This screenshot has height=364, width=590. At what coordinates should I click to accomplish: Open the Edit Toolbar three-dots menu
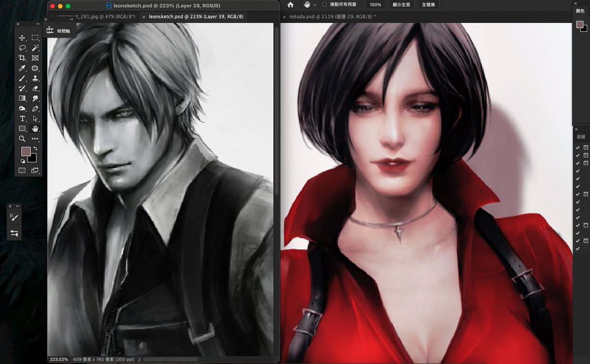tap(35, 139)
